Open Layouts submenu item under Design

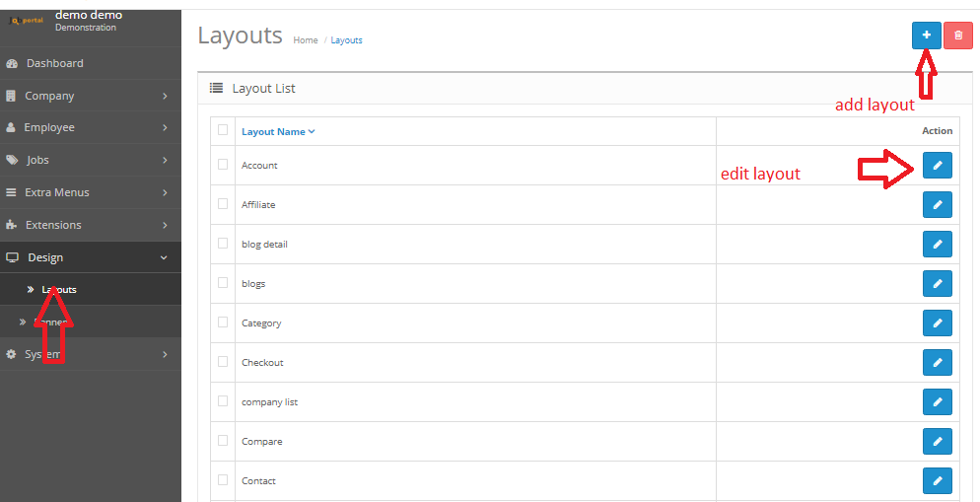[59, 289]
